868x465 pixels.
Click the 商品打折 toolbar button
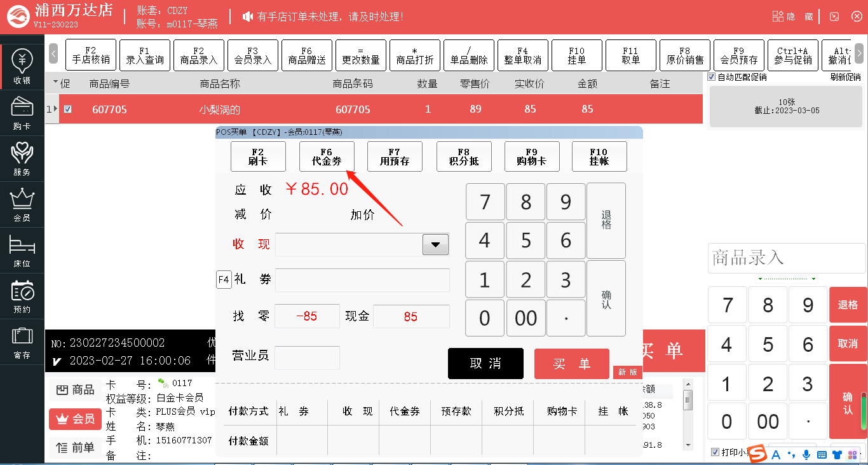415,55
